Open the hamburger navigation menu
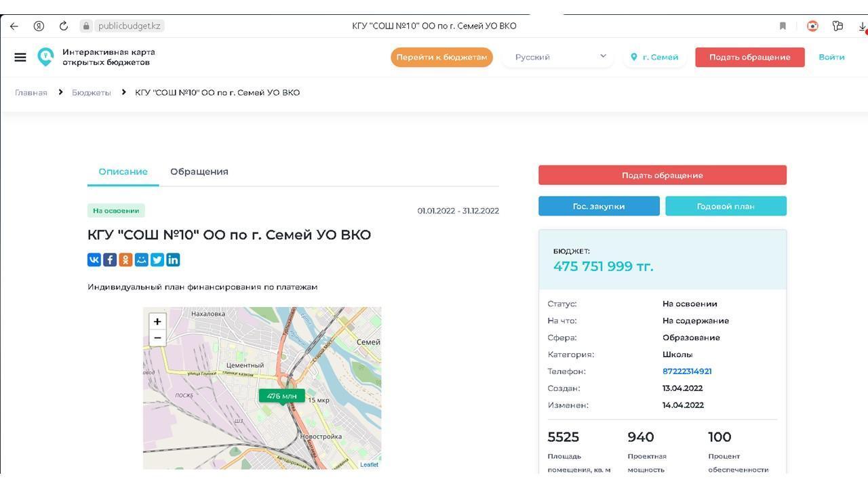 click(20, 57)
